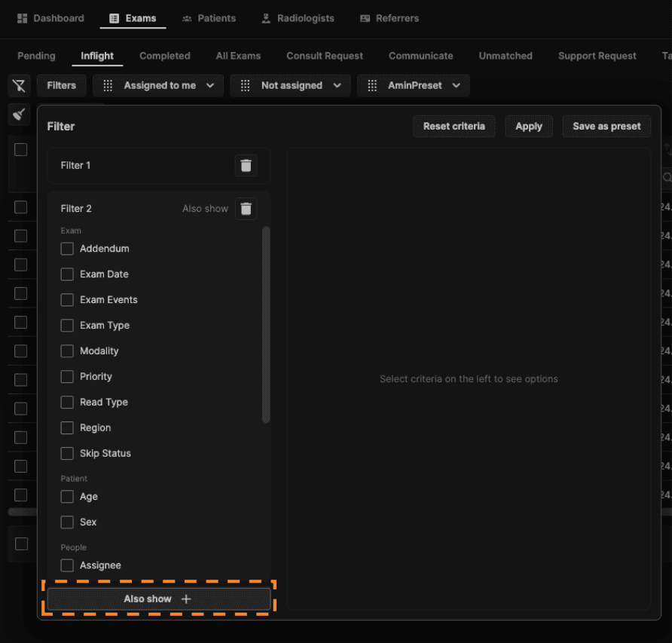Click the Dashboard grid icon
Screen dimensions: 672x643
click(22, 18)
